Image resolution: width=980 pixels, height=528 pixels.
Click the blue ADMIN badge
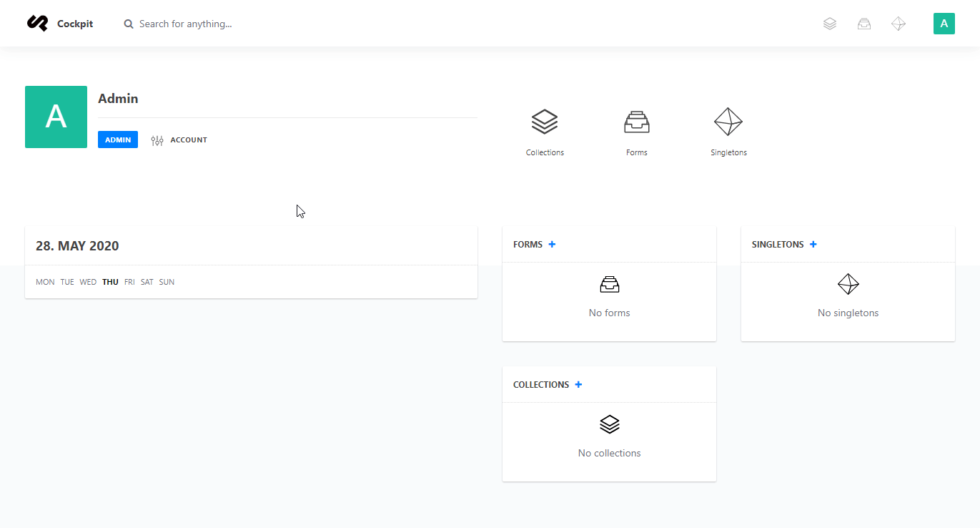118,140
